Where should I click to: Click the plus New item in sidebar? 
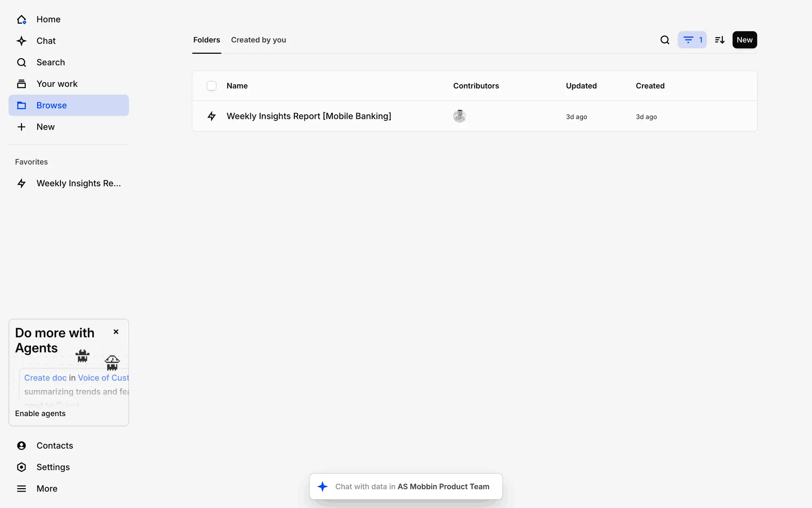tap(22, 127)
